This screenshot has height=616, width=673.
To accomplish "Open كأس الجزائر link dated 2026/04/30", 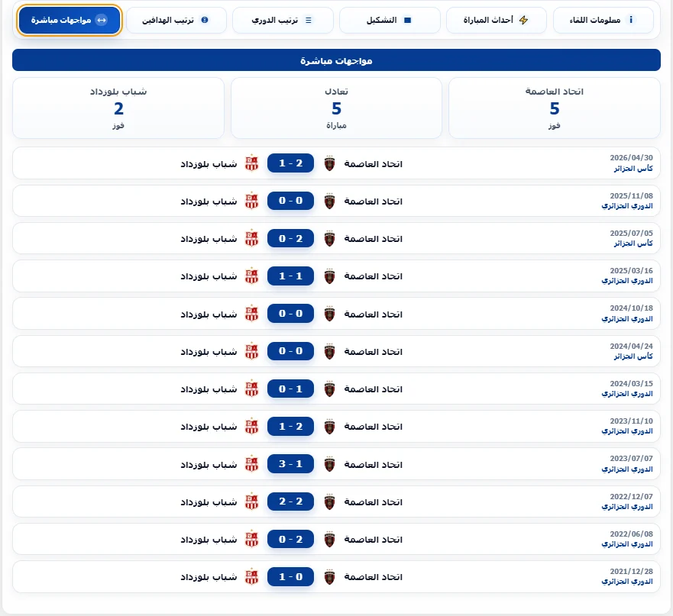I will tap(633, 169).
